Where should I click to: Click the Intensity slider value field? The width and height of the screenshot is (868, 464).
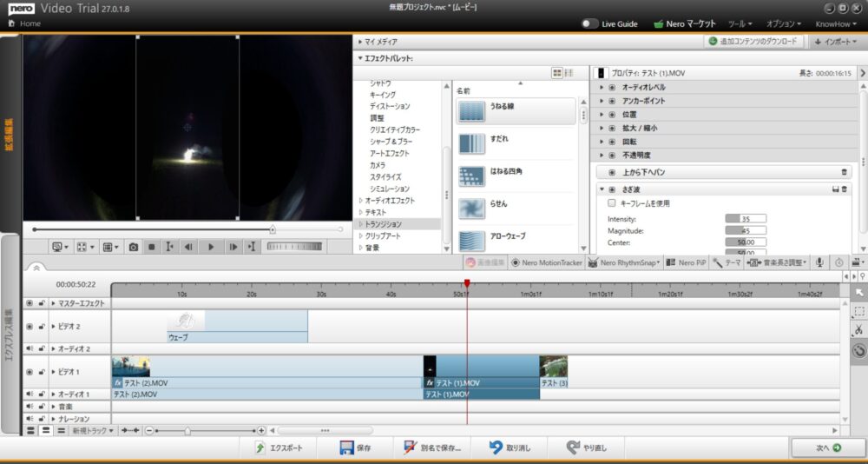[746, 218]
